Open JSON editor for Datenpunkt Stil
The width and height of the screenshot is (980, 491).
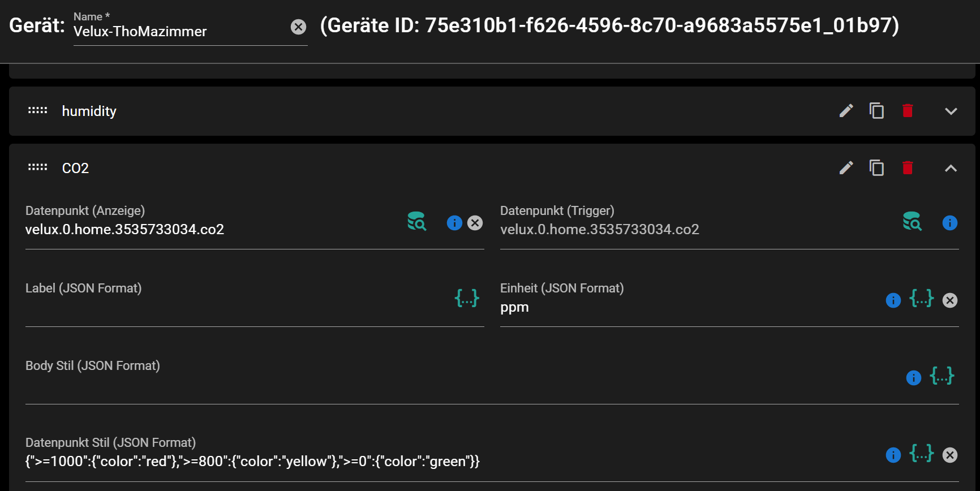click(x=922, y=453)
